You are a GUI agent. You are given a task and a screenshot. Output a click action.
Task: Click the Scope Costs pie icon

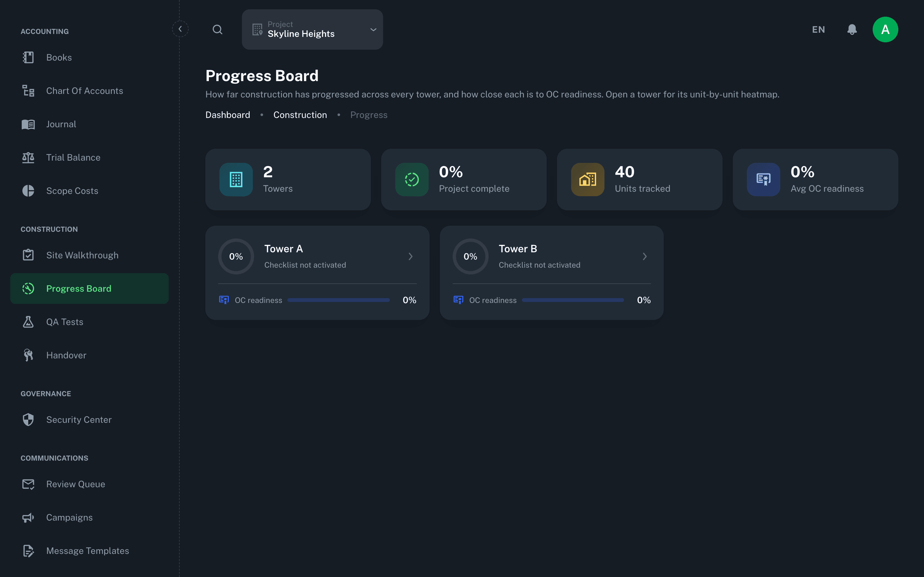[x=28, y=191]
